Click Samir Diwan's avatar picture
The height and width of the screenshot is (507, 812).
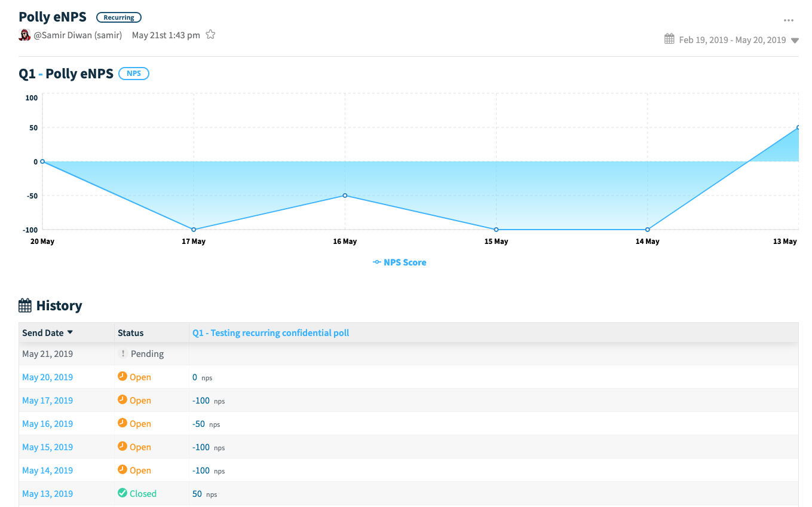24,35
